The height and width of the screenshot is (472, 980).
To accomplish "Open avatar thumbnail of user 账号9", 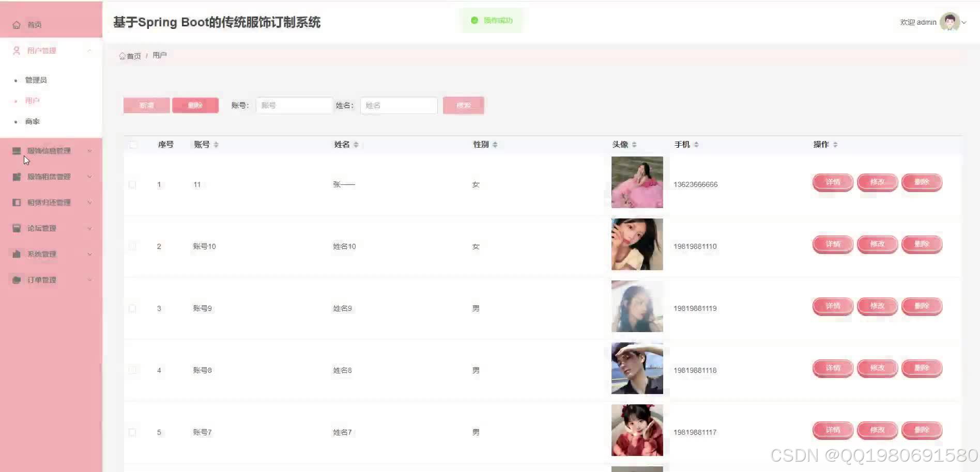I will tap(637, 306).
